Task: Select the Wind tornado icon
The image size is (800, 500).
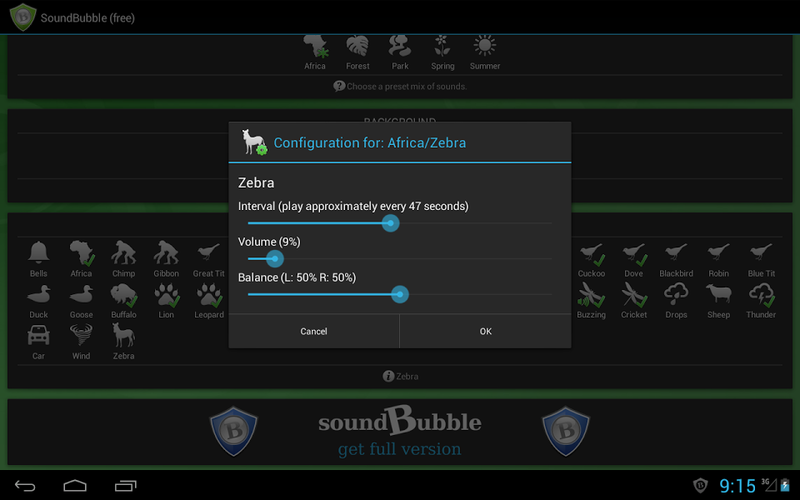Action: (x=81, y=335)
